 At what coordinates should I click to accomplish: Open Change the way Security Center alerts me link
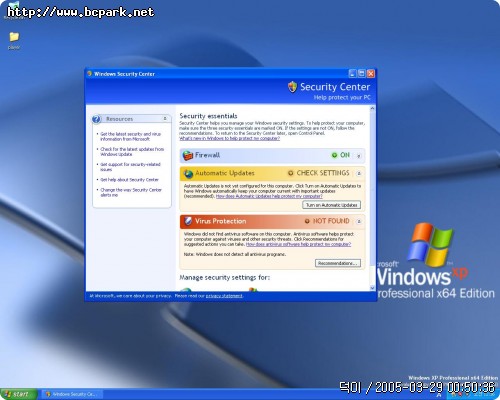click(131, 192)
